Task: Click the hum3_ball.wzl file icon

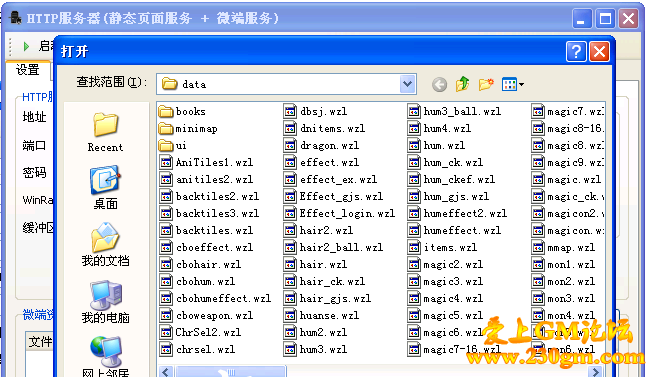Action: click(x=414, y=111)
